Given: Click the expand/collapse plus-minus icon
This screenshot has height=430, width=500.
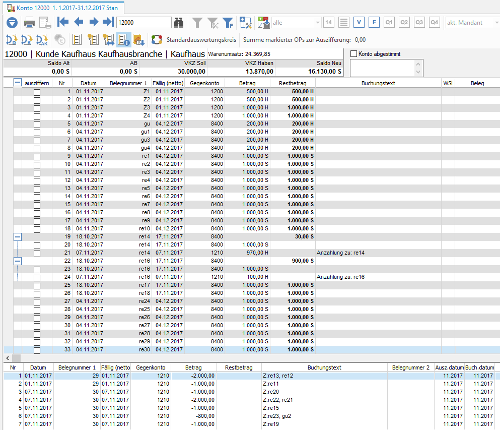Looking at the screenshot, I should click(246, 23).
